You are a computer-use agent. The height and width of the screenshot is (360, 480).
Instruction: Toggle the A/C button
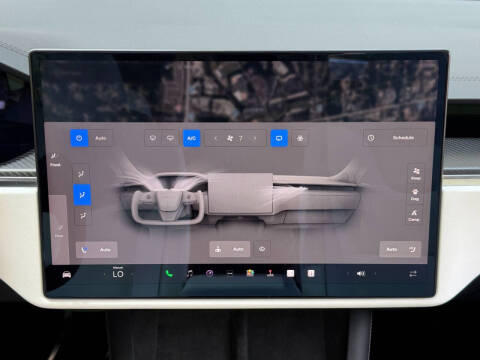pos(192,138)
